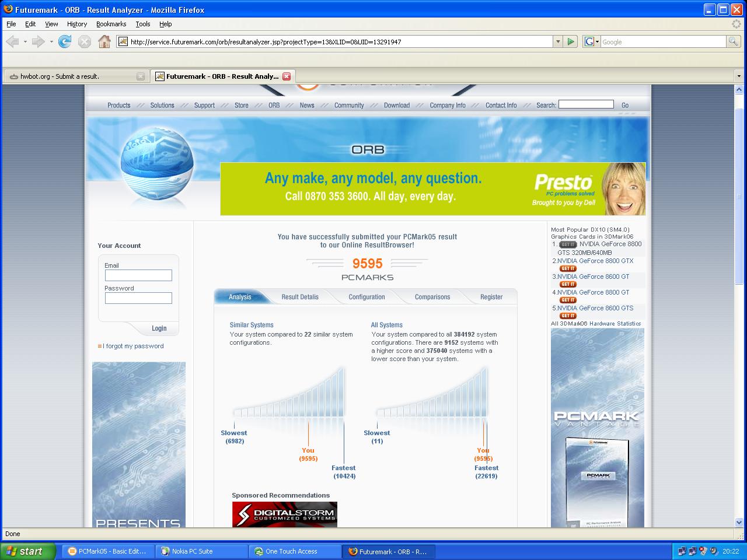Screen dimensions: 747x560
Task: Open All 3DMark06 Hardware Statistics link
Action: pyautogui.click(x=596, y=323)
